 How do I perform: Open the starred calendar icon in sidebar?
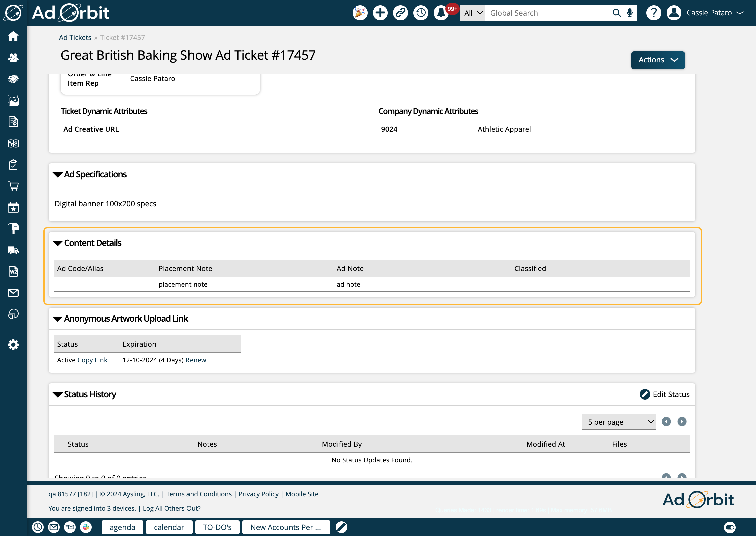pyautogui.click(x=13, y=207)
